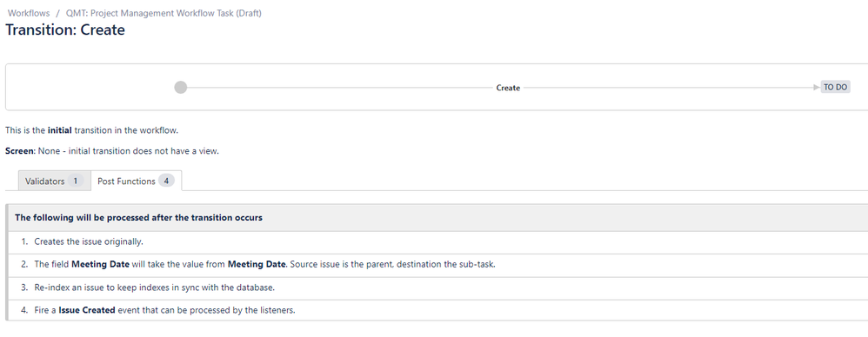This screenshot has width=868, height=337.
Task: Click the Create transition label in the diagram
Action: [508, 88]
